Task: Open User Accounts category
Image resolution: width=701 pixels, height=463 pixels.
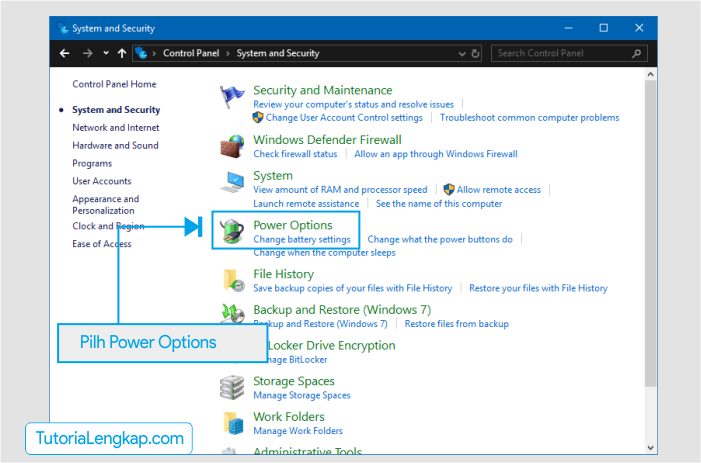Action: [102, 181]
